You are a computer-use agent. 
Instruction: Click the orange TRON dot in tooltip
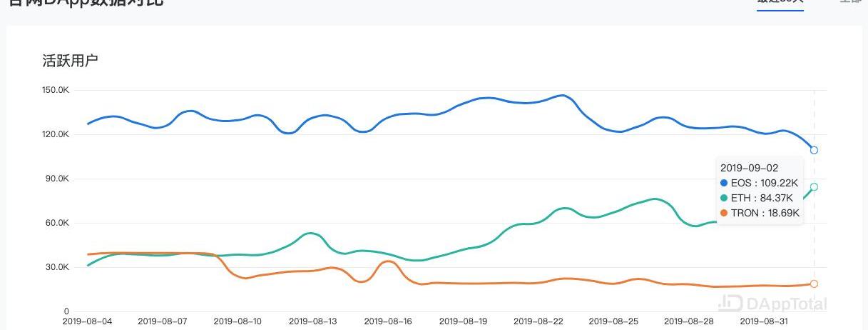point(725,213)
